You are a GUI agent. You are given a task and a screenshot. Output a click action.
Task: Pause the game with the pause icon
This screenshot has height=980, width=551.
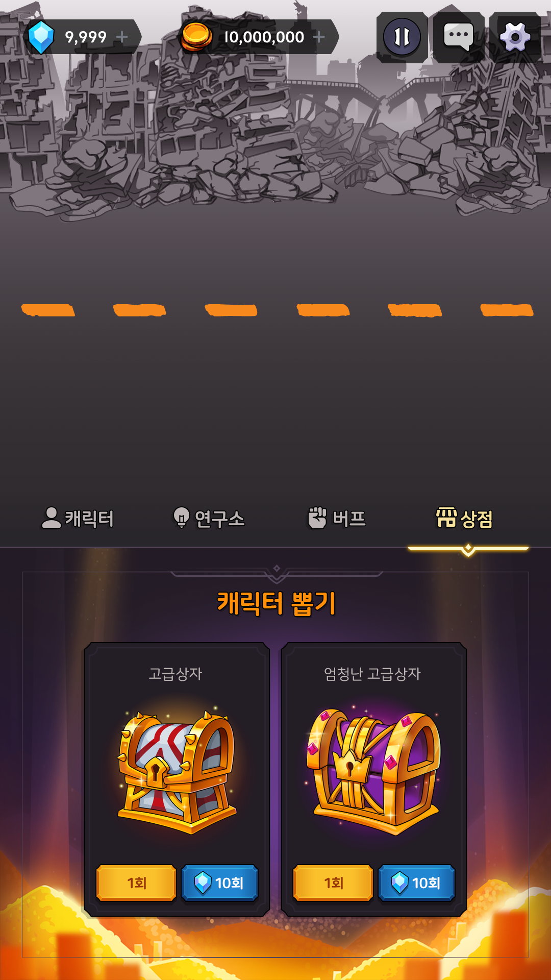click(402, 37)
